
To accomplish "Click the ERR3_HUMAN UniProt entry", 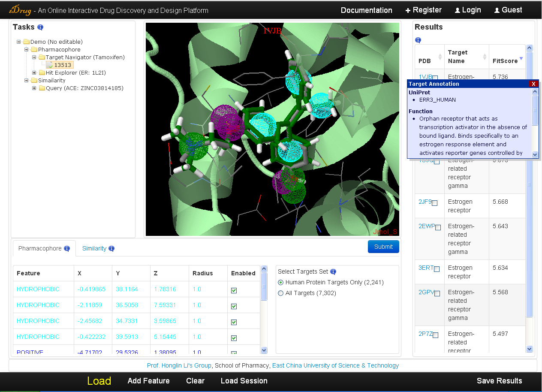I will point(437,100).
